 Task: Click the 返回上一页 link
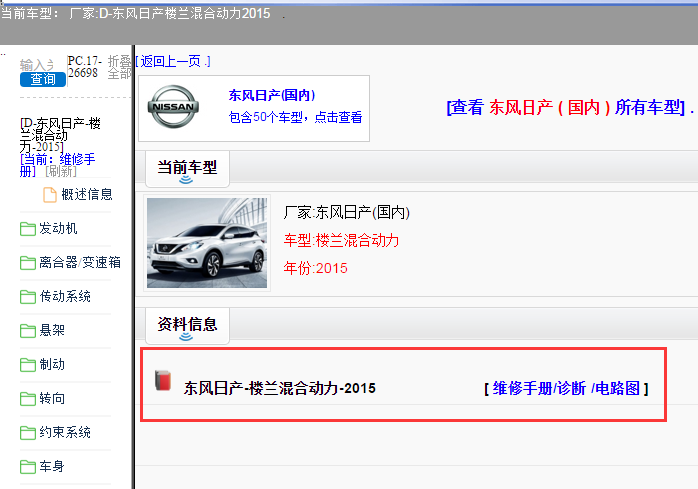pyautogui.click(x=173, y=61)
